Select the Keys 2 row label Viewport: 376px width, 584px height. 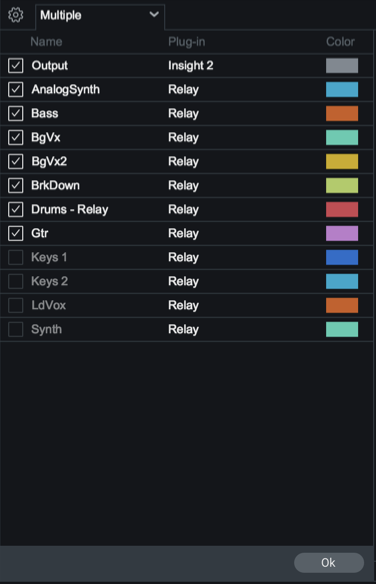[x=50, y=281]
